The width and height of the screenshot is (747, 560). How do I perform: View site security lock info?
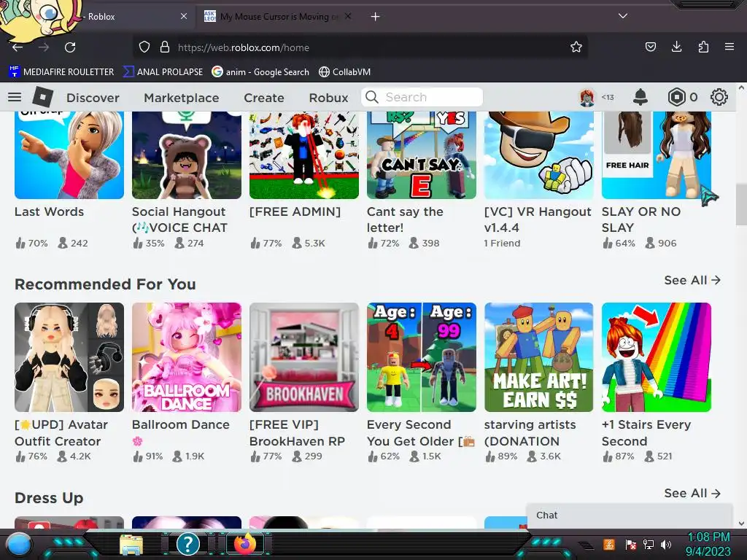click(x=165, y=47)
